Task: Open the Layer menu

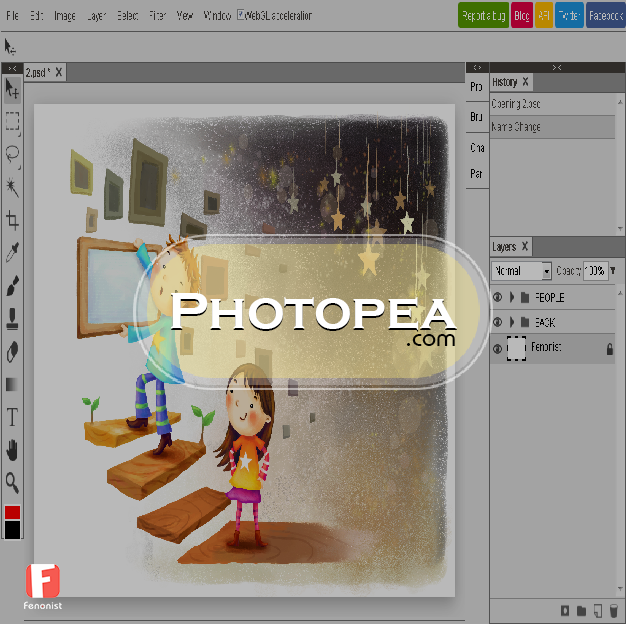Action: [96, 16]
